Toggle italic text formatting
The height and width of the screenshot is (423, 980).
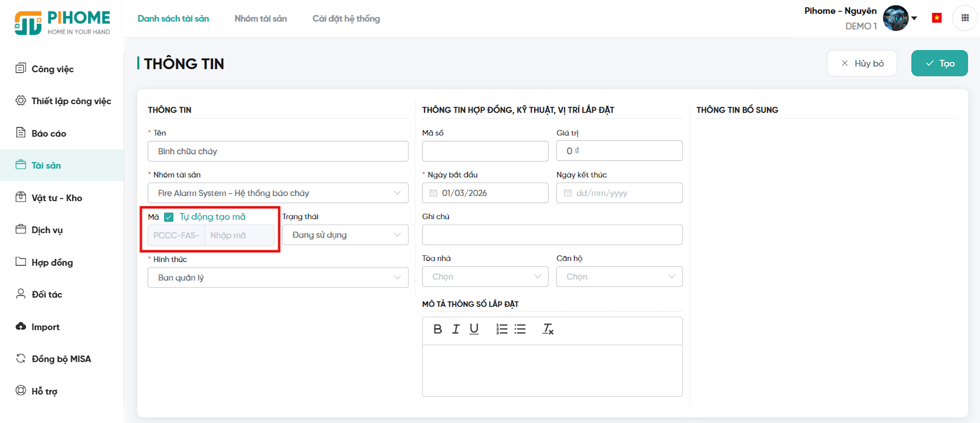(456, 329)
